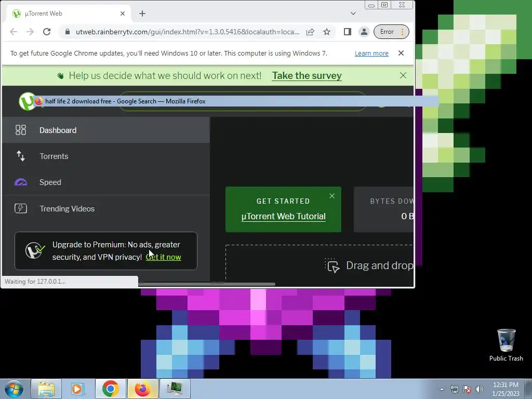
Task: Click the µTorrent logo in the header
Action: click(28, 101)
